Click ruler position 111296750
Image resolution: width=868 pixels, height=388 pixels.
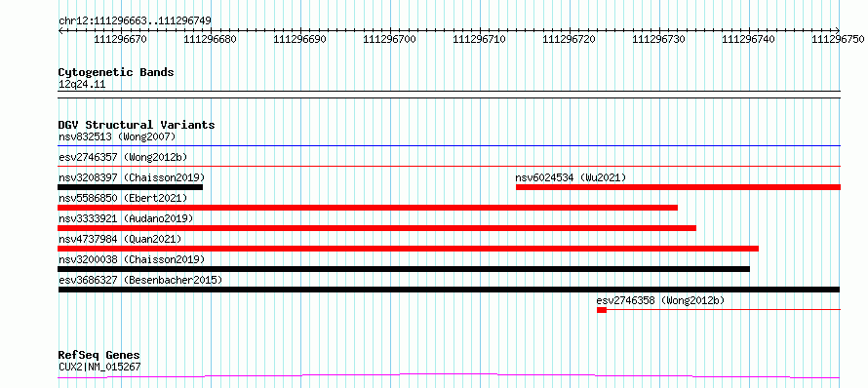coord(838,39)
